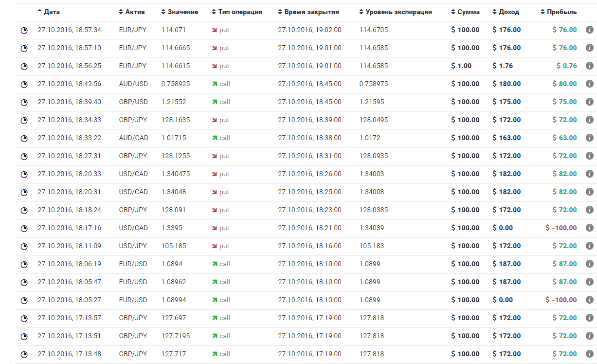Sort by Тип операции header
The image size is (597, 364).
(x=240, y=12)
